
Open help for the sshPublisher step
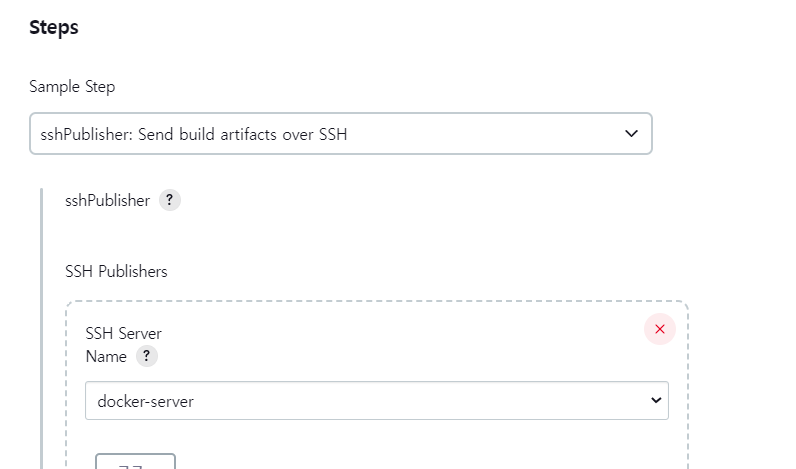coord(170,200)
